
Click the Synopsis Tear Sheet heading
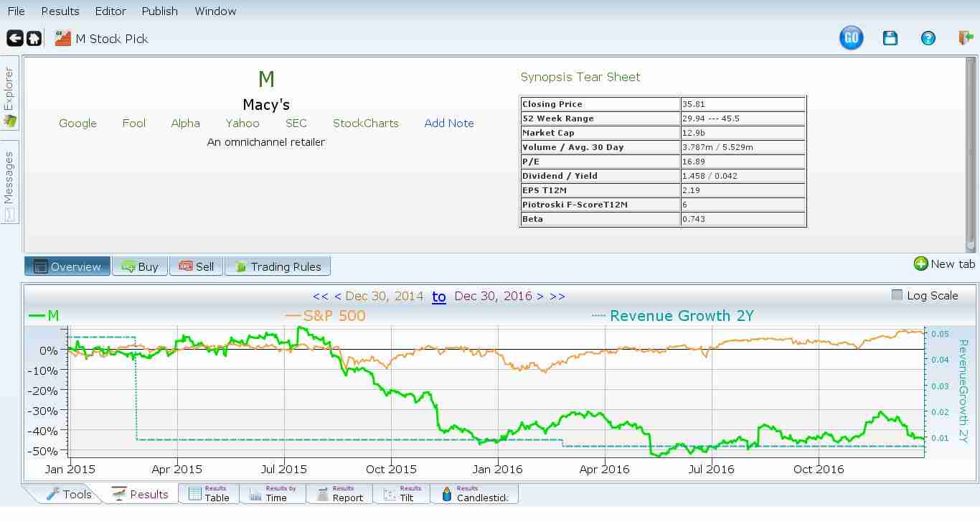(x=580, y=77)
